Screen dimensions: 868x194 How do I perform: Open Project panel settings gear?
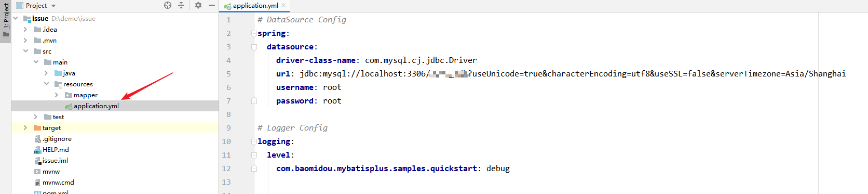click(x=198, y=5)
